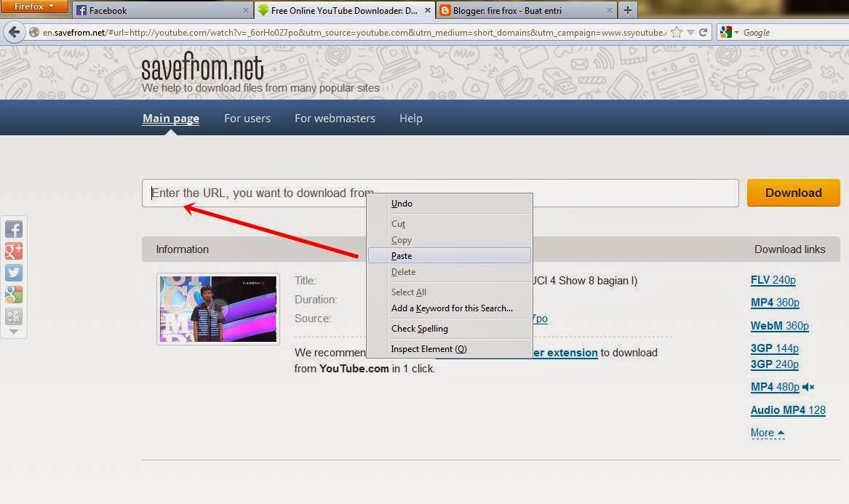The height and width of the screenshot is (504, 849).
Task: Click the orange Download button
Action: click(793, 193)
